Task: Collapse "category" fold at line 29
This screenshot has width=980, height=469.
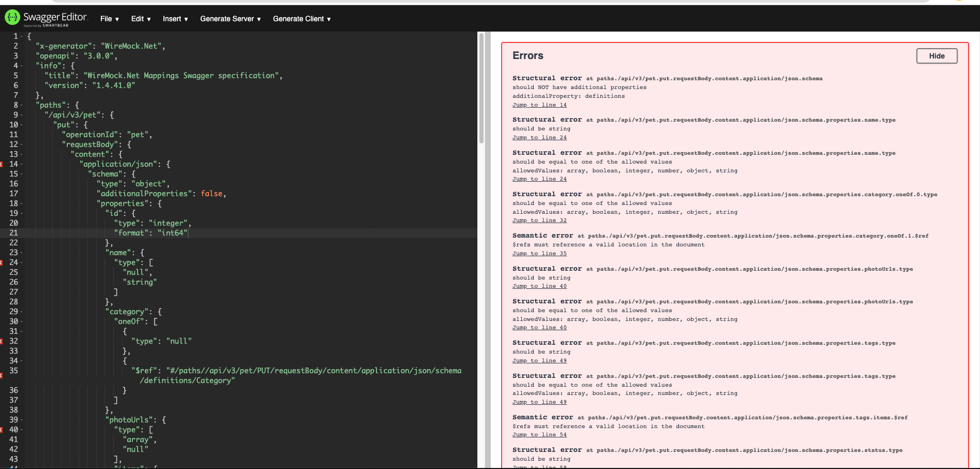Action: [22, 312]
